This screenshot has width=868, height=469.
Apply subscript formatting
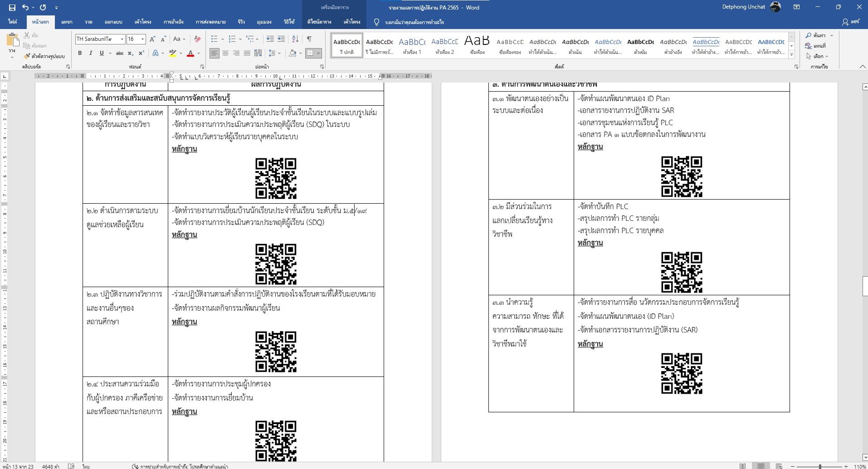[131, 53]
